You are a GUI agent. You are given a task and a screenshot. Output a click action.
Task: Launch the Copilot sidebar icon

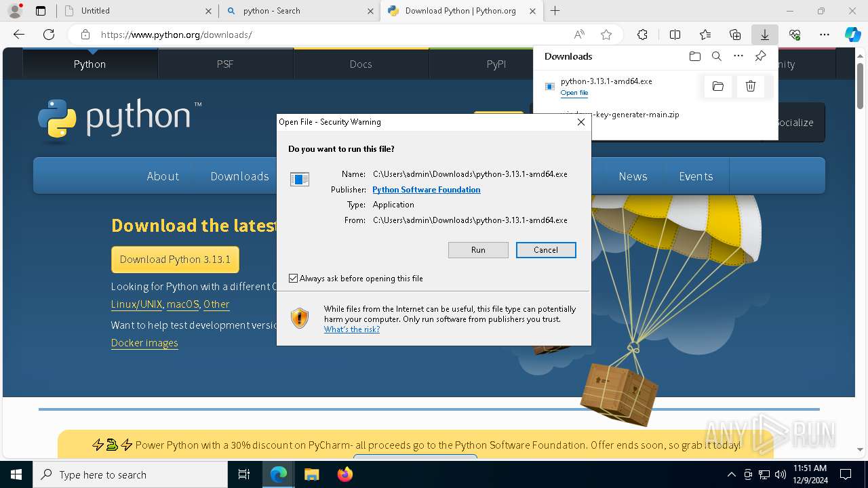click(853, 35)
